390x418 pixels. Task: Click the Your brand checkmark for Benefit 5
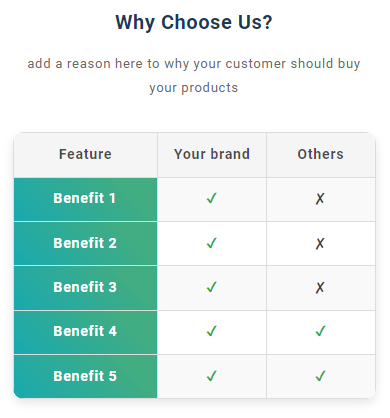coord(212,376)
